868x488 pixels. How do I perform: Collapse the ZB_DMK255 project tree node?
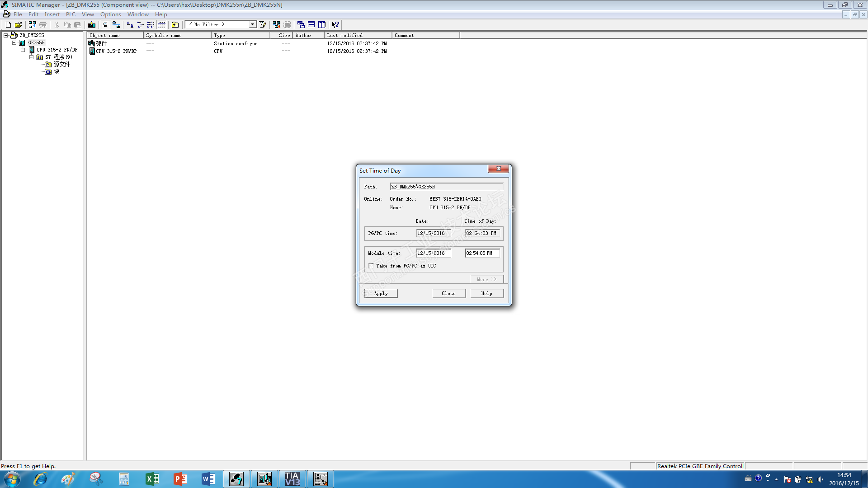coord(6,35)
